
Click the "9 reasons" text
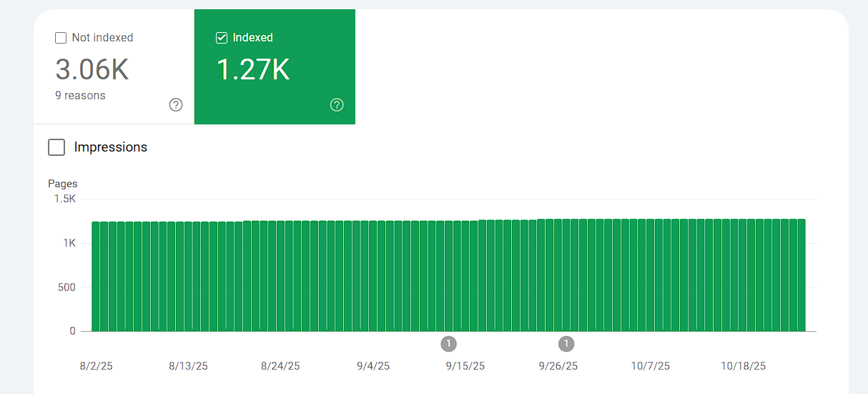[x=80, y=96]
